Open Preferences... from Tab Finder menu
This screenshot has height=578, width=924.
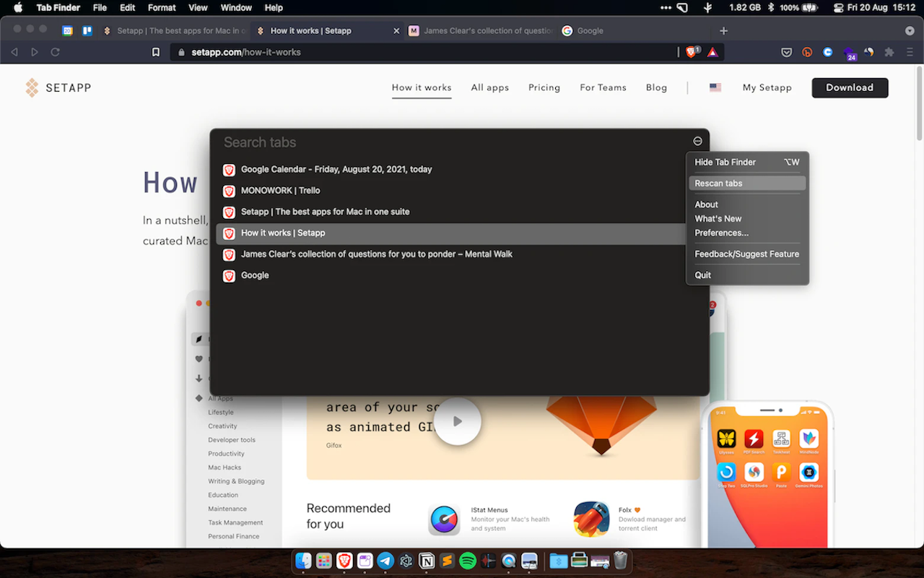722,233
